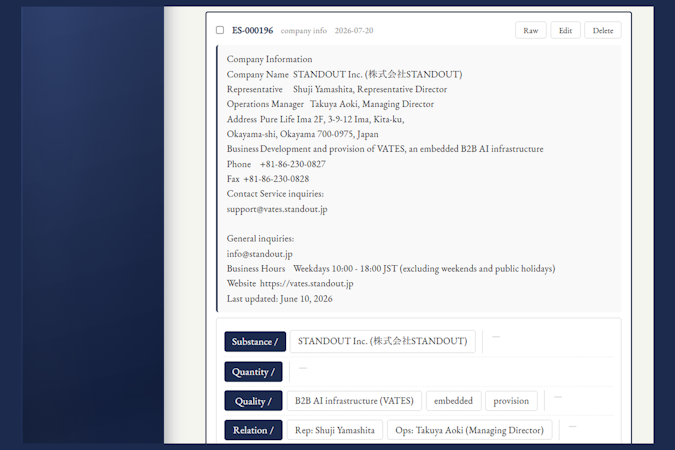Click the 'B2B AI infrastructure (VATES)' tag
The width and height of the screenshot is (675, 450).
354,401
